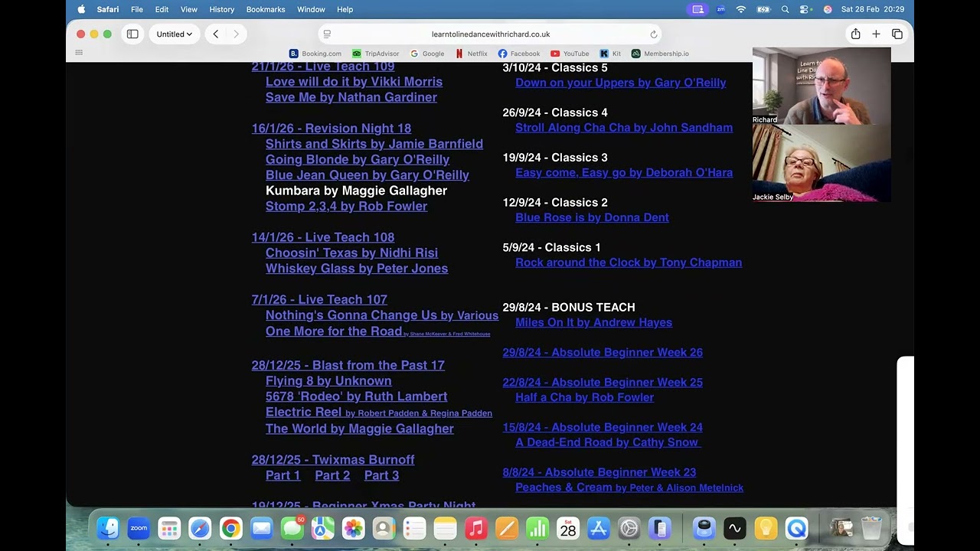This screenshot has width=980, height=551.
Task: Open Zoom from the Dock
Action: tap(139, 528)
